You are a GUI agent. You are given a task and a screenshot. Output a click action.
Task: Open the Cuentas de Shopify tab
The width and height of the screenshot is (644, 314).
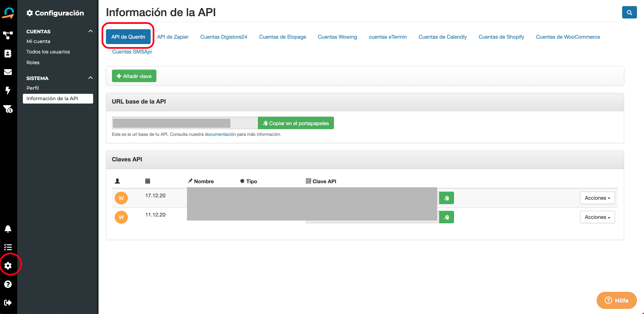point(501,37)
